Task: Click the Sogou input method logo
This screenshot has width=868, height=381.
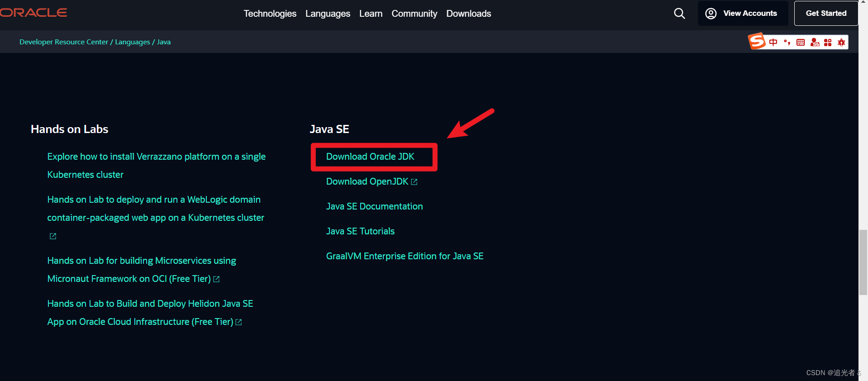Action: 757,42
